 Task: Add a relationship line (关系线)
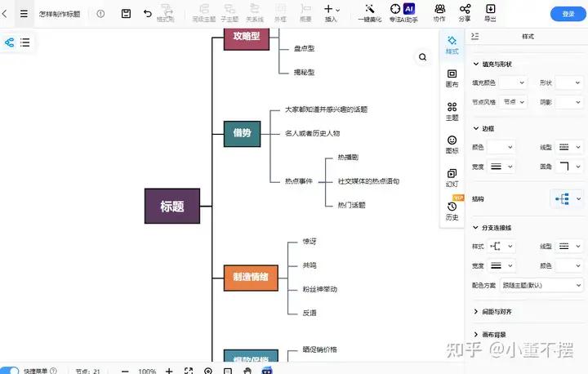255,13
